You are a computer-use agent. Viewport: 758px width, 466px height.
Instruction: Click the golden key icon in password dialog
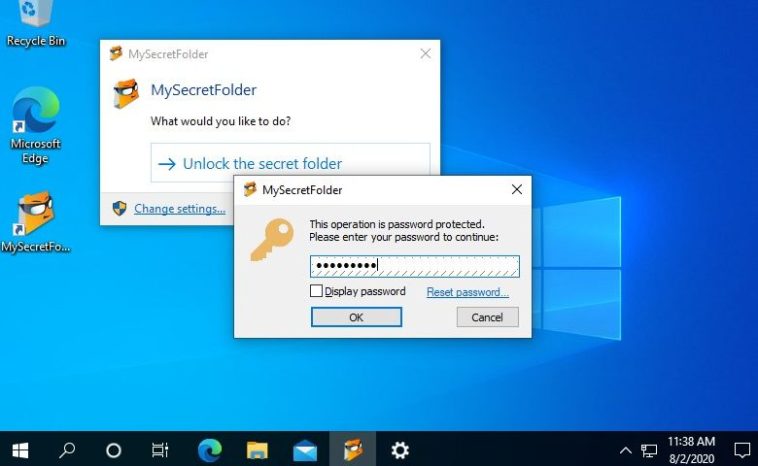pyautogui.click(x=272, y=240)
